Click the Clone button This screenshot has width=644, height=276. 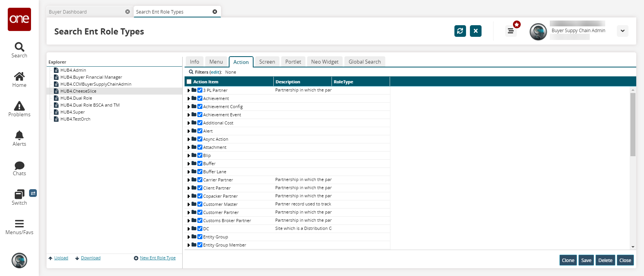click(568, 260)
